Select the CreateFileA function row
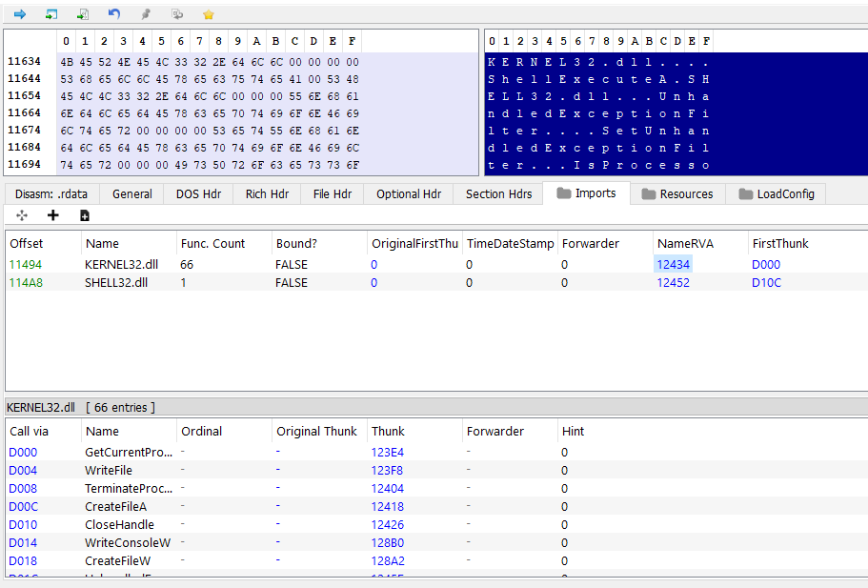The width and height of the screenshot is (868, 588). click(436, 507)
